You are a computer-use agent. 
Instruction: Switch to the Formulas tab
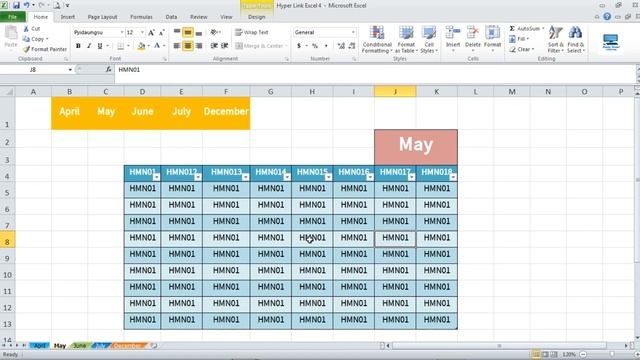tap(141, 17)
